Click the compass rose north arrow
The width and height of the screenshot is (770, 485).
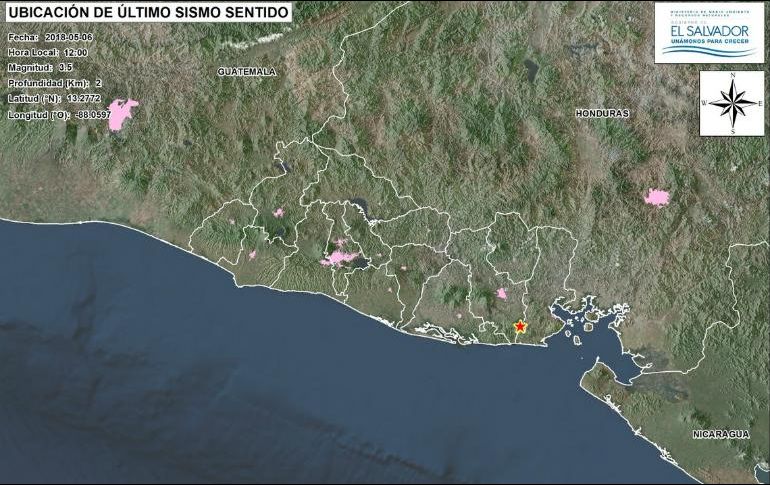point(732,103)
